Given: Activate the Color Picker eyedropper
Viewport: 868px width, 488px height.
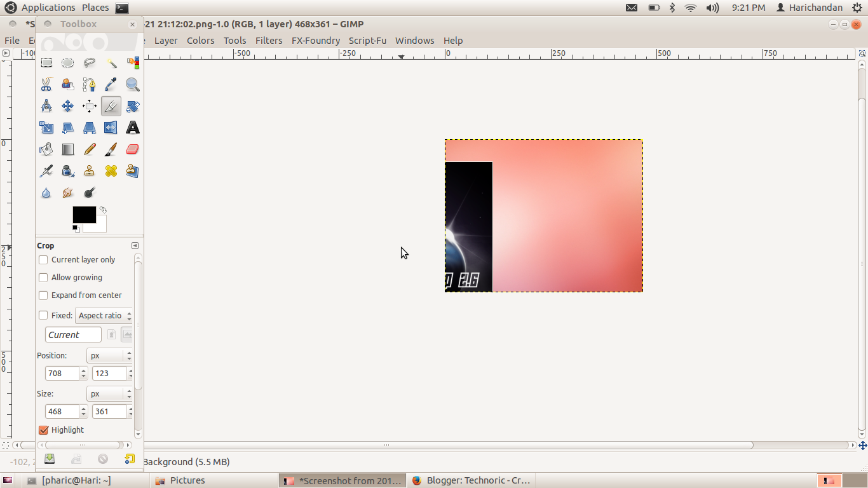Looking at the screenshot, I should coord(111,85).
